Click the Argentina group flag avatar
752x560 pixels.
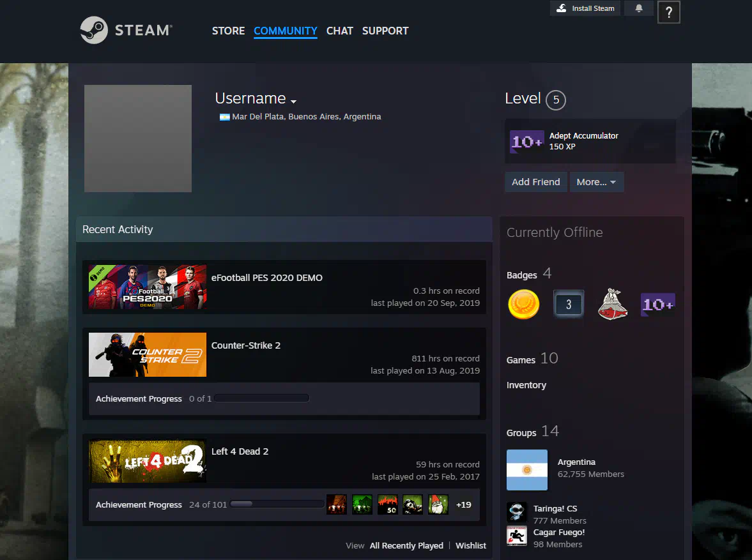(527, 470)
